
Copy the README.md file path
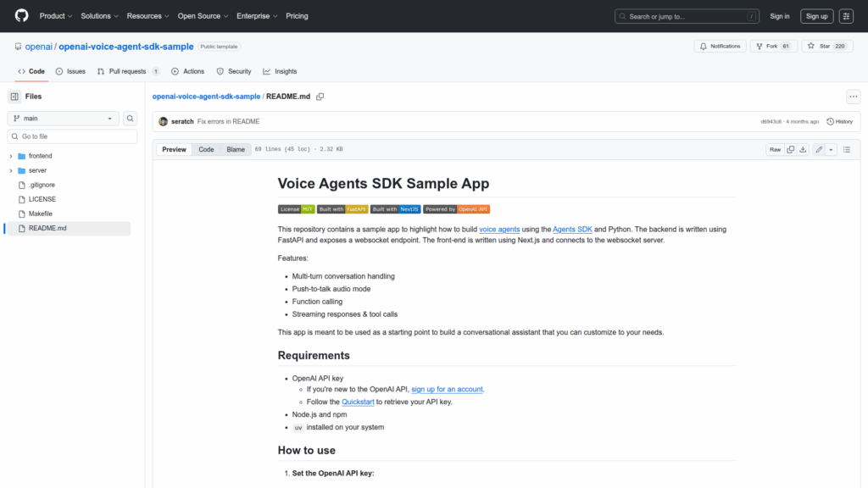coord(320,97)
